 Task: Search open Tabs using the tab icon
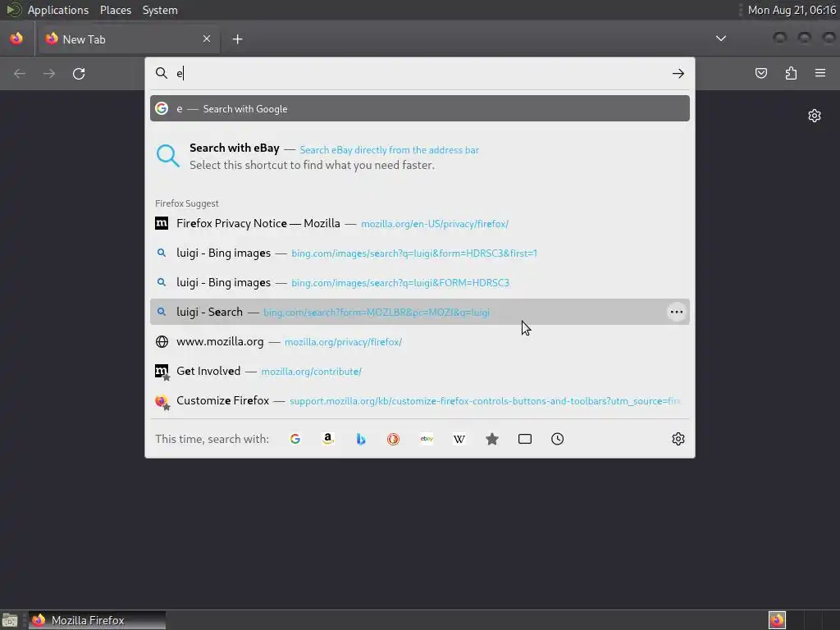click(525, 439)
